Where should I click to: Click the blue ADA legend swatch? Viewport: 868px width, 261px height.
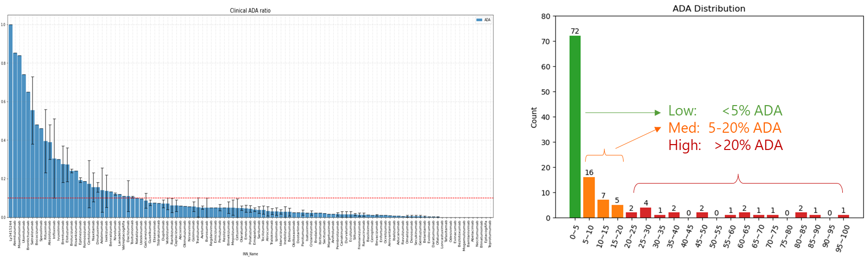479,20
